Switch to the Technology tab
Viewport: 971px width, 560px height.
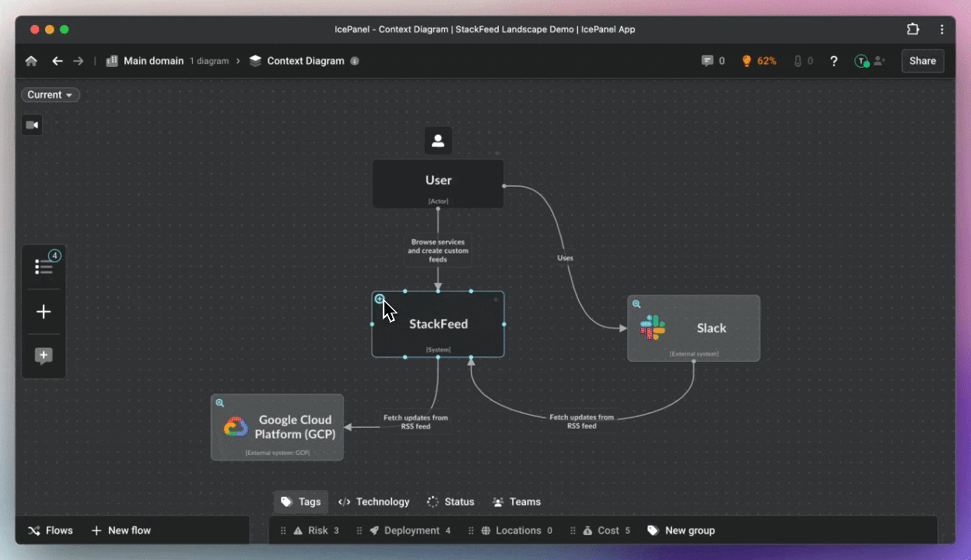point(373,502)
